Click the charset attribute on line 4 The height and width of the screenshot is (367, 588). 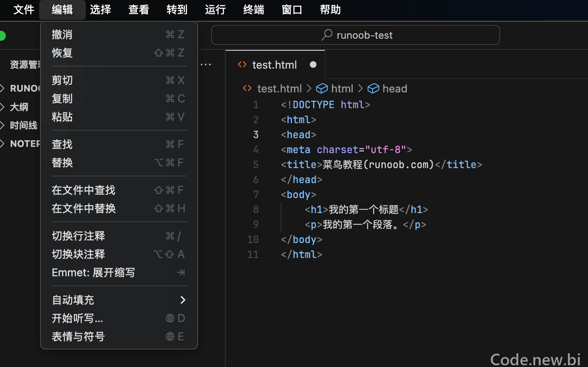pyautogui.click(x=338, y=150)
